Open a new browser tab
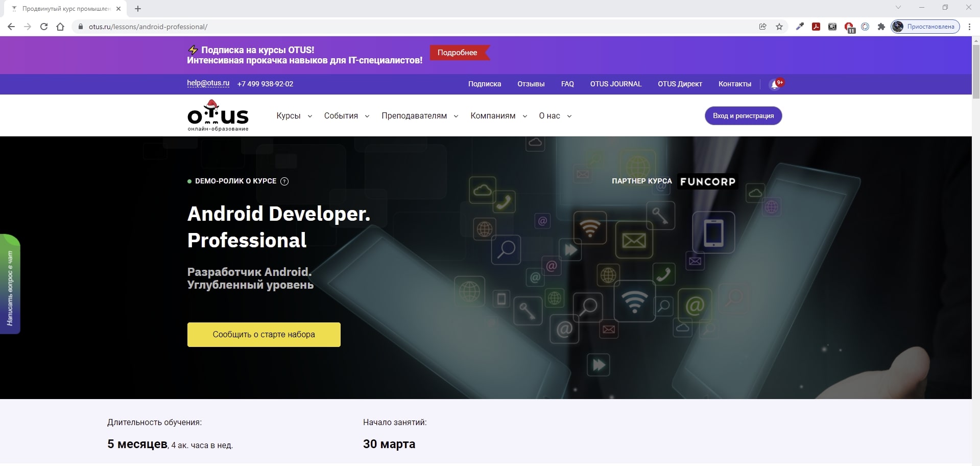 click(138, 9)
